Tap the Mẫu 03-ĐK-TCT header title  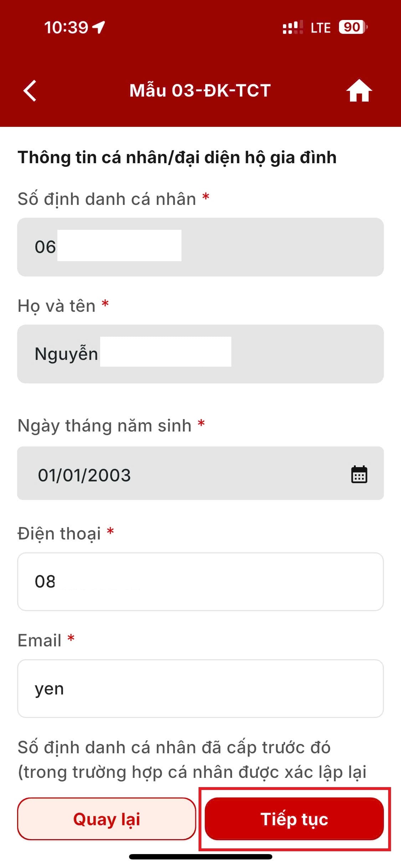coord(200,91)
